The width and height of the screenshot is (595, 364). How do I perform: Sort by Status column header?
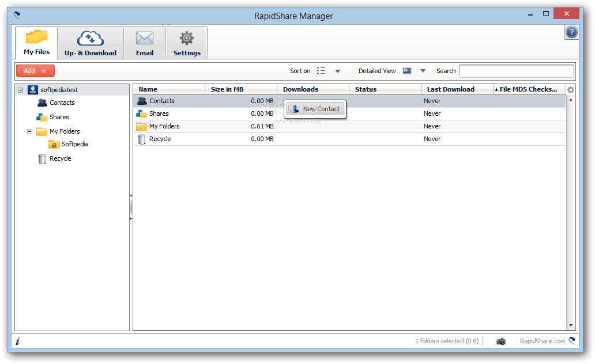point(385,89)
